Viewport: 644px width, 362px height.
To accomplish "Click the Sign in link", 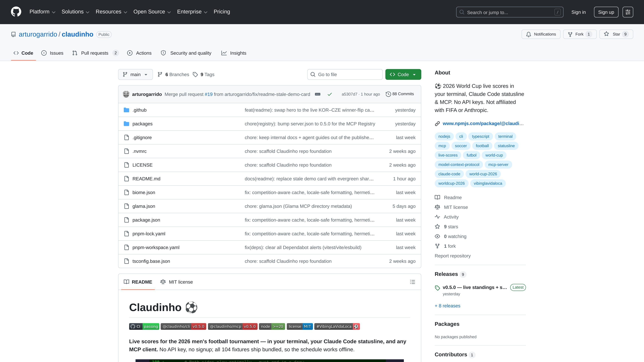I will 578,12.
